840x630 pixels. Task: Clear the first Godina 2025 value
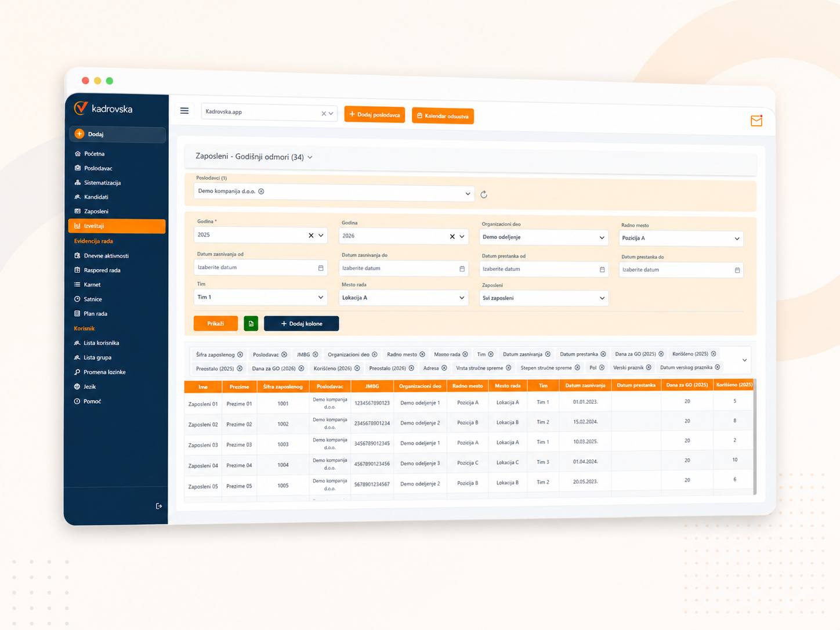pyautogui.click(x=311, y=236)
